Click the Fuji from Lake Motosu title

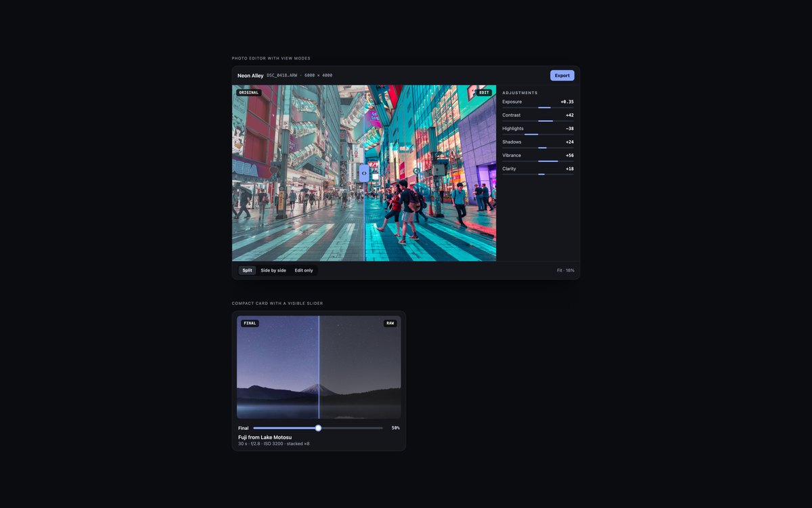coord(265,438)
